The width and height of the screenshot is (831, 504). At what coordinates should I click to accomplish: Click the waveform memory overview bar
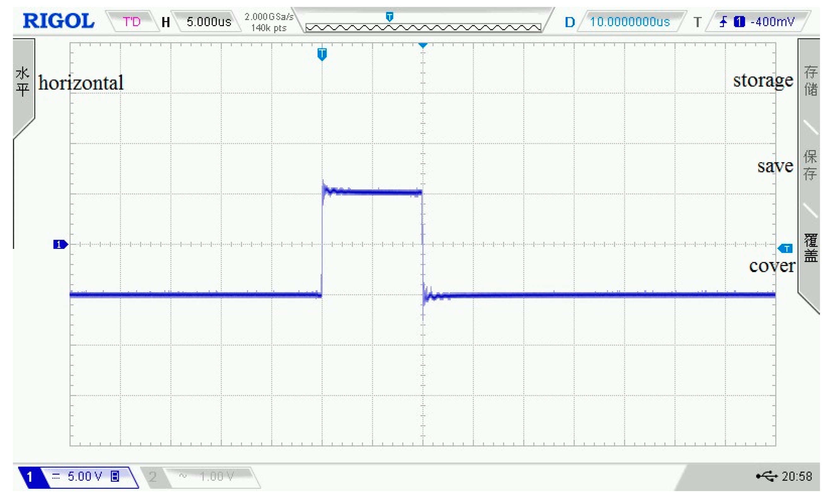423,28
